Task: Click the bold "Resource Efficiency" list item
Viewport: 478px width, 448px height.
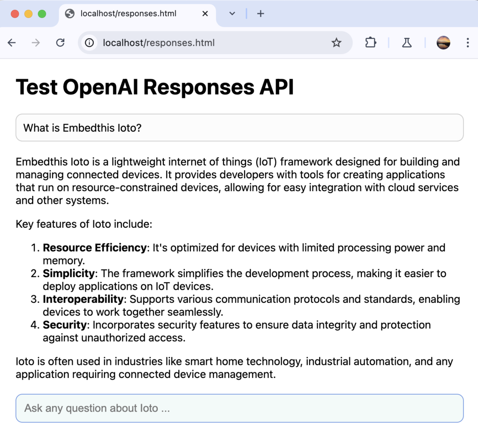Action: click(x=94, y=248)
